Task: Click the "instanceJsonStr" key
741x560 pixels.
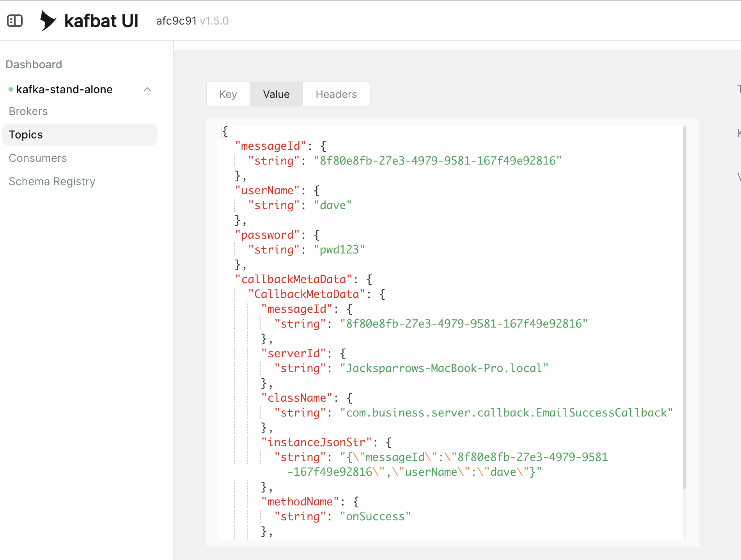Action: coord(317,442)
